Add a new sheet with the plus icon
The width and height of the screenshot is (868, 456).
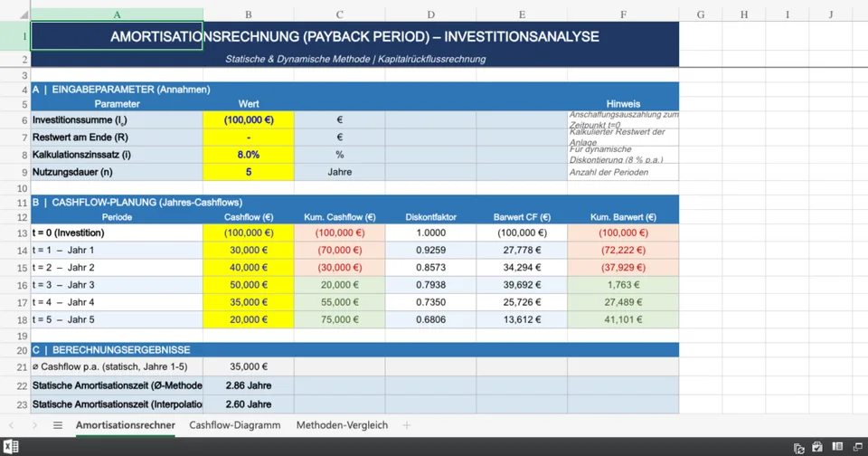pyautogui.click(x=407, y=425)
